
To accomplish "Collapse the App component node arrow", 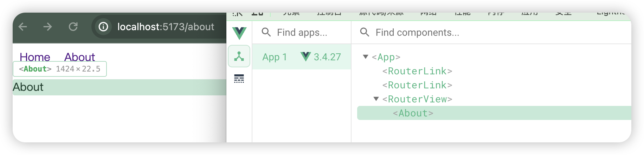I will 366,57.
